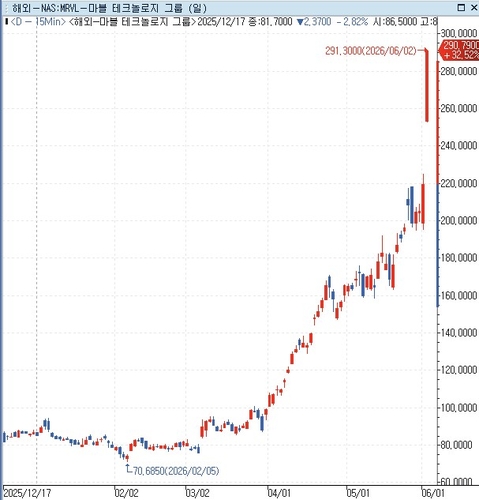The image size is (479, 500).
Task: Click the 03/02 date axis label
Action: coord(197,493)
